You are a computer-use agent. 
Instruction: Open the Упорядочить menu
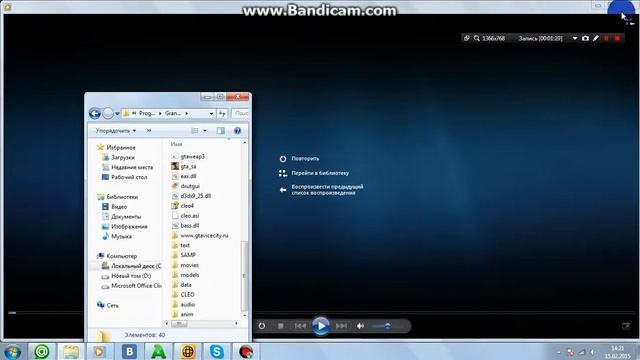(x=116, y=131)
